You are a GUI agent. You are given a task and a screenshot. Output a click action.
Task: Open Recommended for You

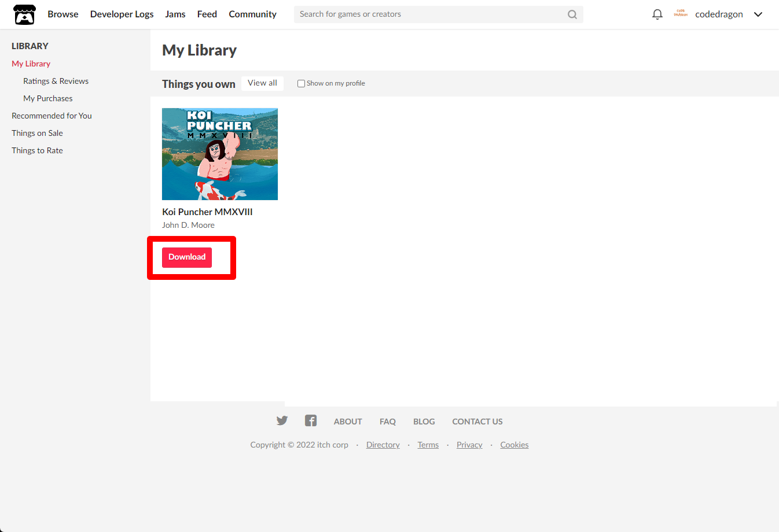pos(52,116)
